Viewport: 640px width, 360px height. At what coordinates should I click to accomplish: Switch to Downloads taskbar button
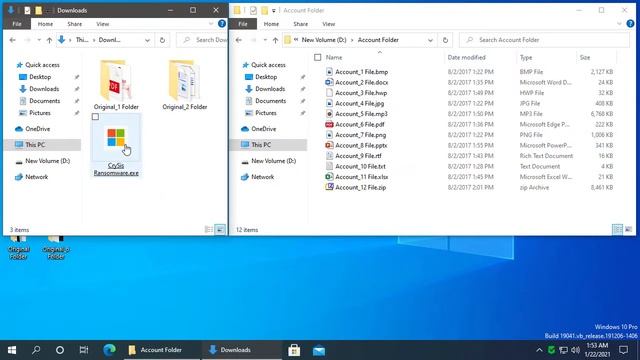[x=241, y=350]
